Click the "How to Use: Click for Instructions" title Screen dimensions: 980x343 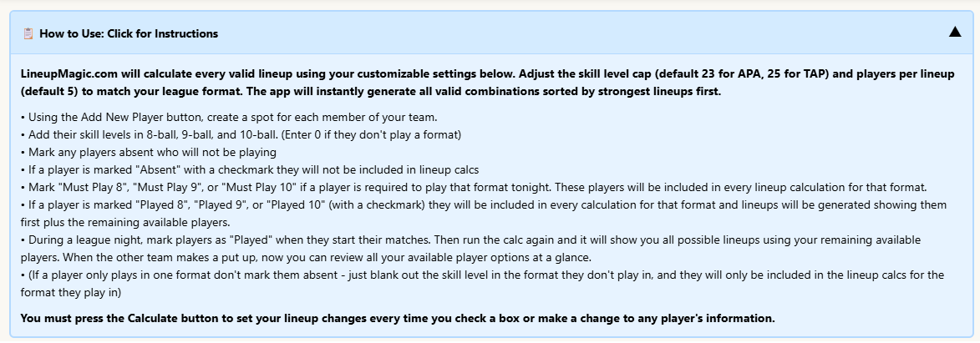tap(129, 33)
